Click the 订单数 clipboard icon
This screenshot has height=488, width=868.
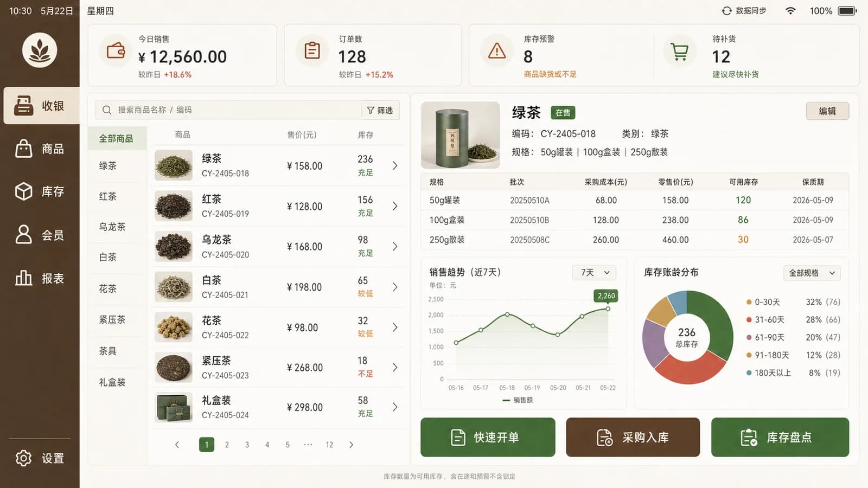pyautogui.click(x=312, y=50)
